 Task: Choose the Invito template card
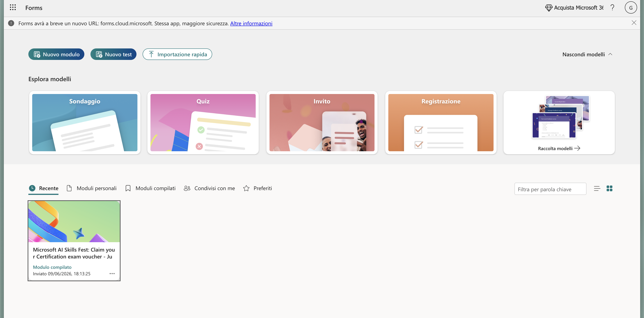(x=322, y=122)
